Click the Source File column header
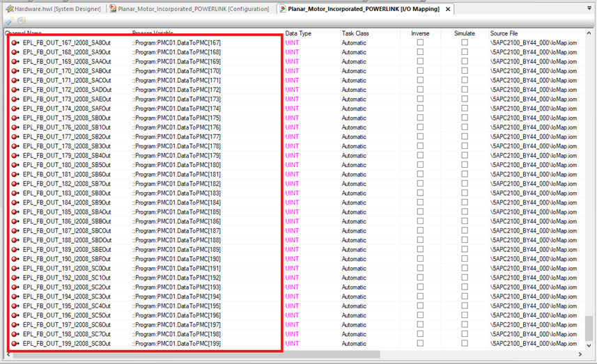The height and width of the screenshot is (364, 597). [504, 33]
